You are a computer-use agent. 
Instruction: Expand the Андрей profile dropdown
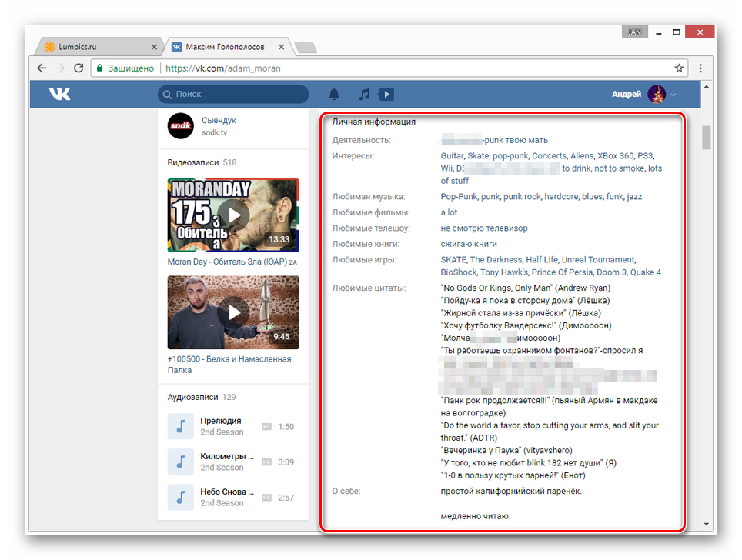point(673,95)
